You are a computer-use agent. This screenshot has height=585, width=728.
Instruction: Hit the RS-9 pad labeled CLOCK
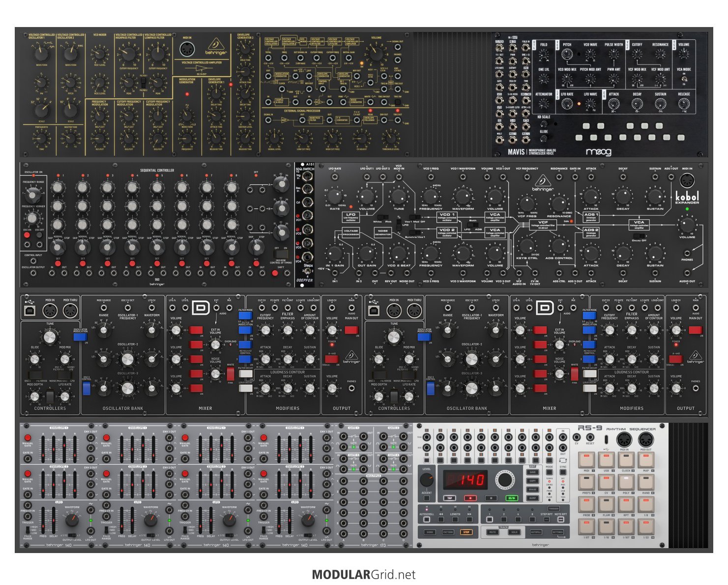[626, 460]
